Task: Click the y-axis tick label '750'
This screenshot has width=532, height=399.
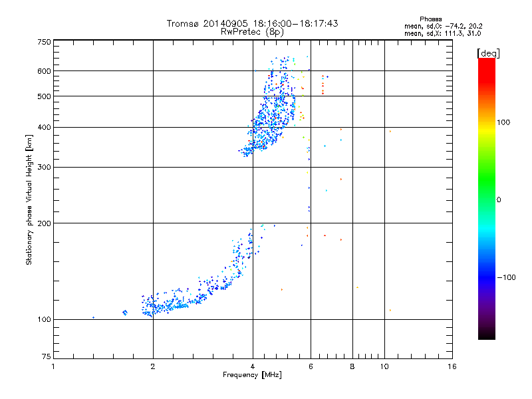Action: pyautogui.click(x=45, y=43)
